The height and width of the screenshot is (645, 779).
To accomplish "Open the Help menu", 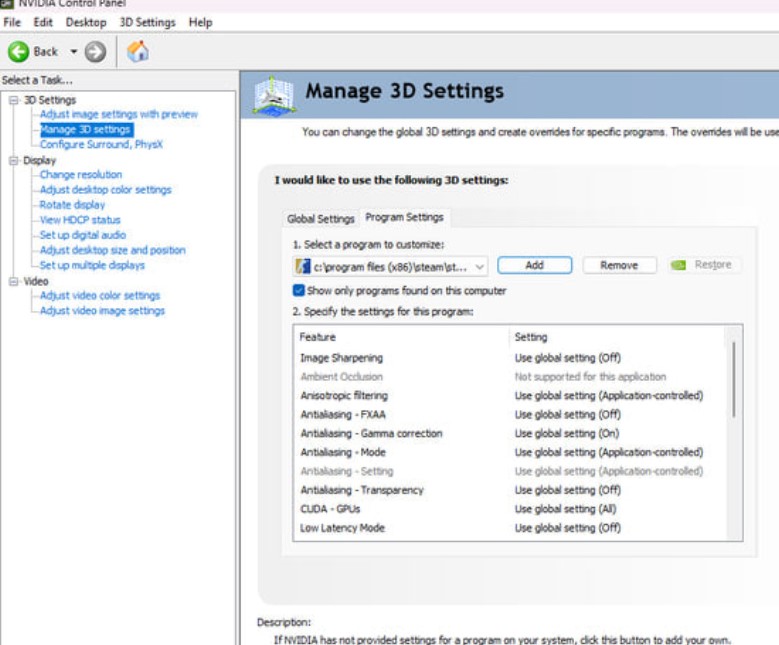I will coord(200,22).
